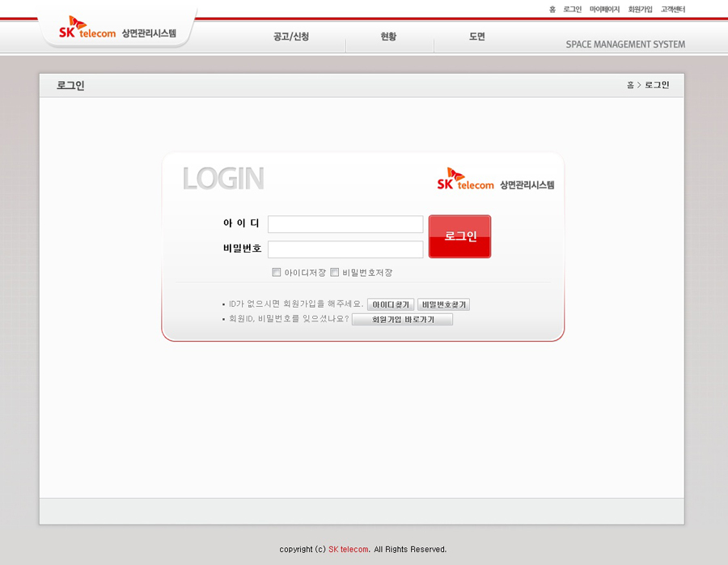Click the 비밀번호찾기 button
This screenshot has width=728, height=565.
coord(444,304)
